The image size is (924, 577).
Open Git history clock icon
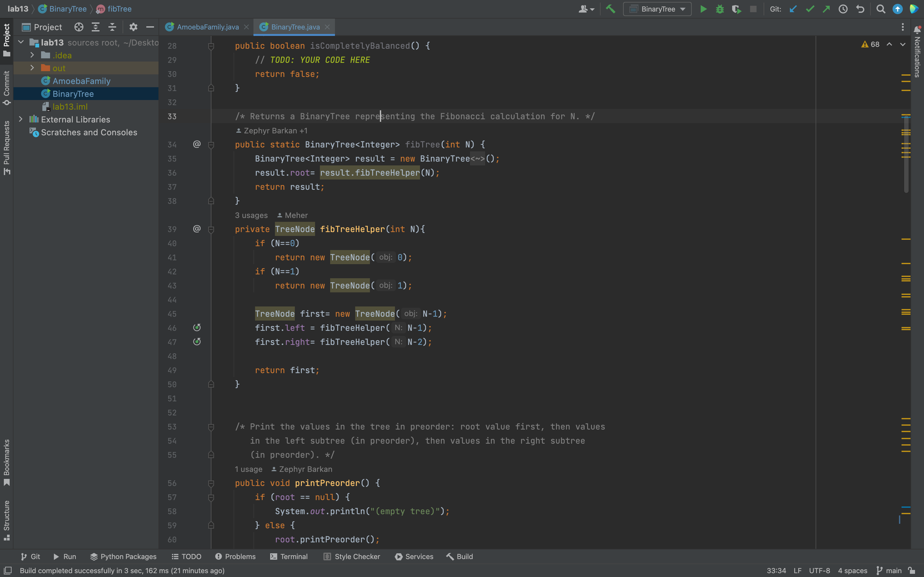pos(843,9)
